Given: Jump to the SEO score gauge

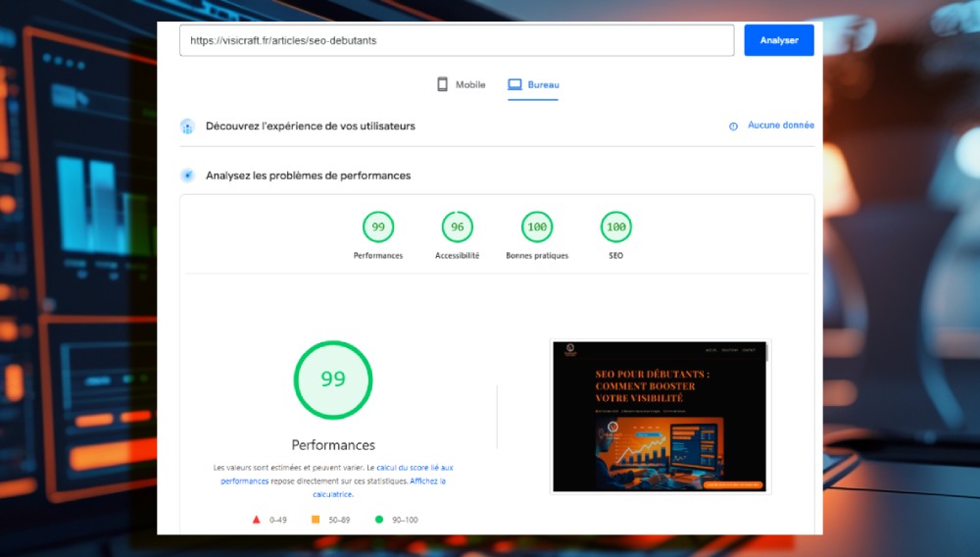Looking at the screenshot, I should point(616,227).
